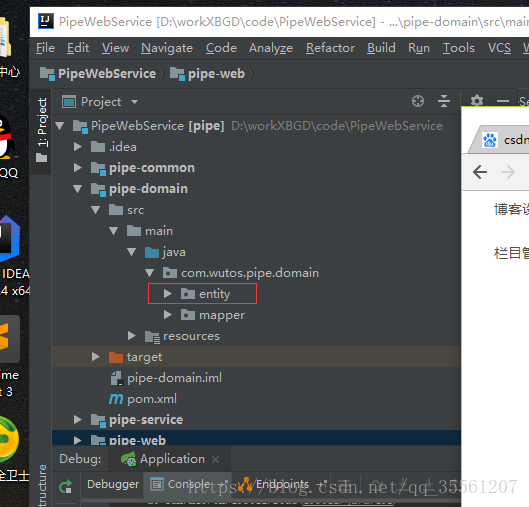
Task: Click the resources folder icon
Action: [x=152, y=336]
